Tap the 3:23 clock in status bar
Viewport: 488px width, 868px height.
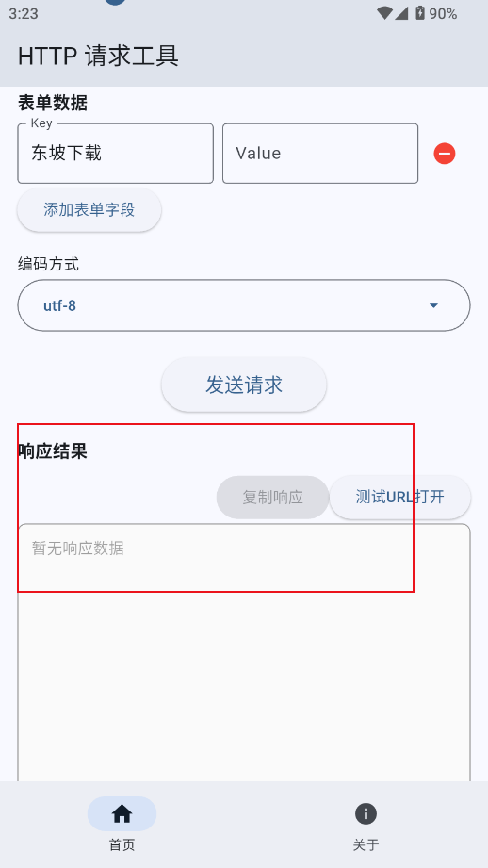(24, 13)
